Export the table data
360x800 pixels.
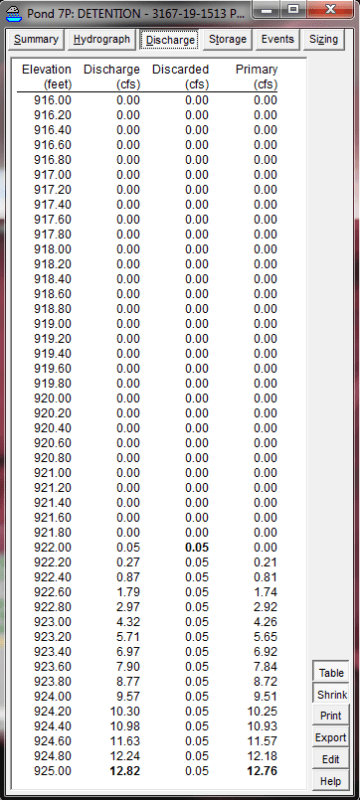(x=331, y=737)
